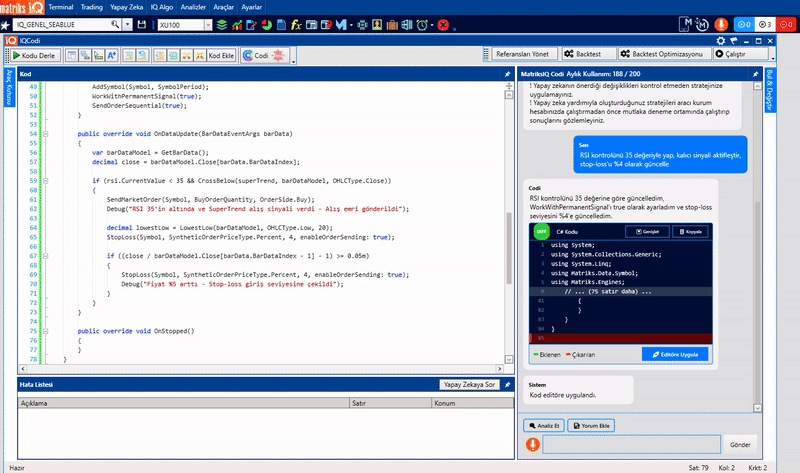Screen dimensions: 800x473
Task: Click the pencil edit note icon
Action: [251, 24]
